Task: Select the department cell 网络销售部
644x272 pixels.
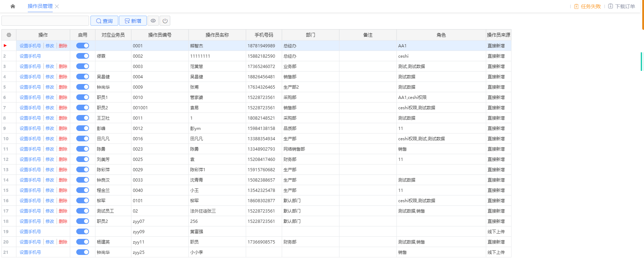Action: pyautogui.click(x=311, y=149)
